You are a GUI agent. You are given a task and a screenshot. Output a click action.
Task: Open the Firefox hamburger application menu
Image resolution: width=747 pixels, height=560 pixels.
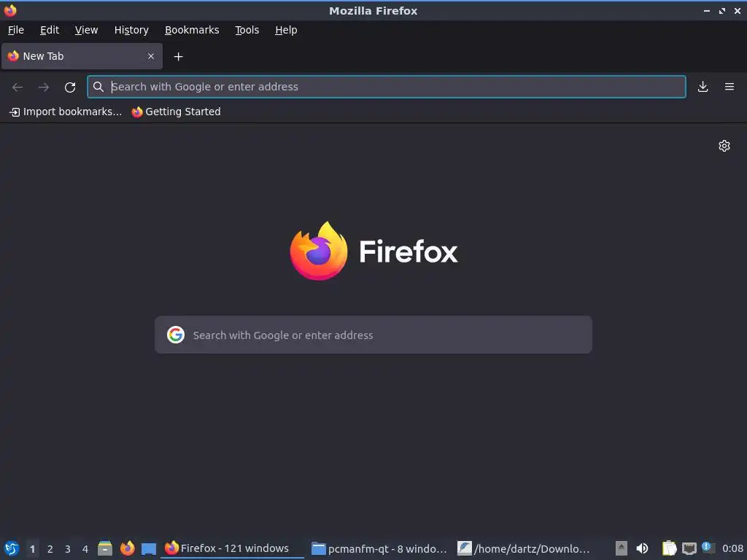click(x=729, y=87)
